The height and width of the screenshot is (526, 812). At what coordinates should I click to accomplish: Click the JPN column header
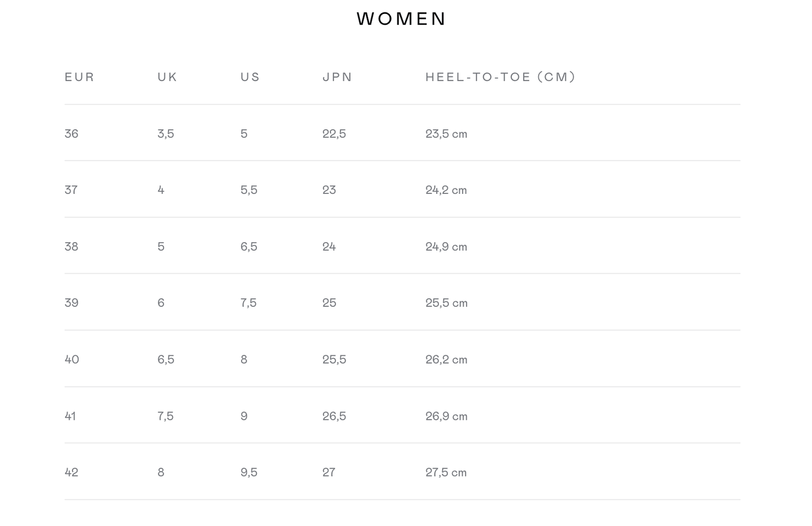(x=337, y=77)
